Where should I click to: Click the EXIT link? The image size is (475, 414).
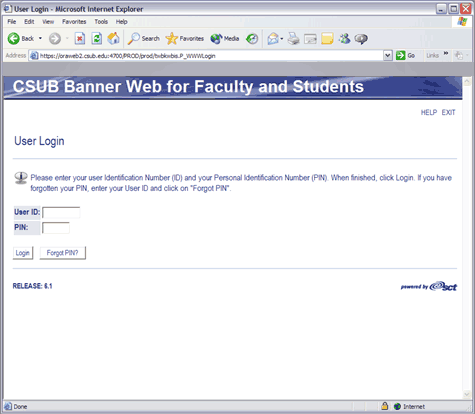[x=448, y=112]
